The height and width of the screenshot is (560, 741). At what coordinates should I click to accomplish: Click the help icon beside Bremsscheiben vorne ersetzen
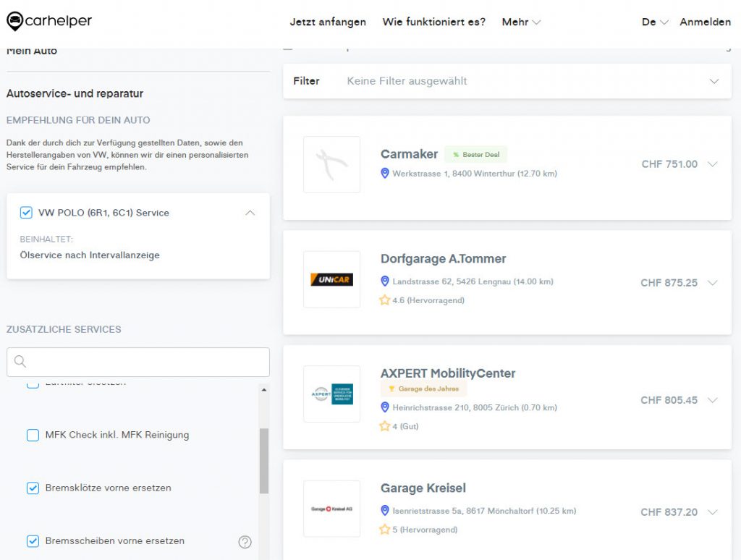coord(245,542)
